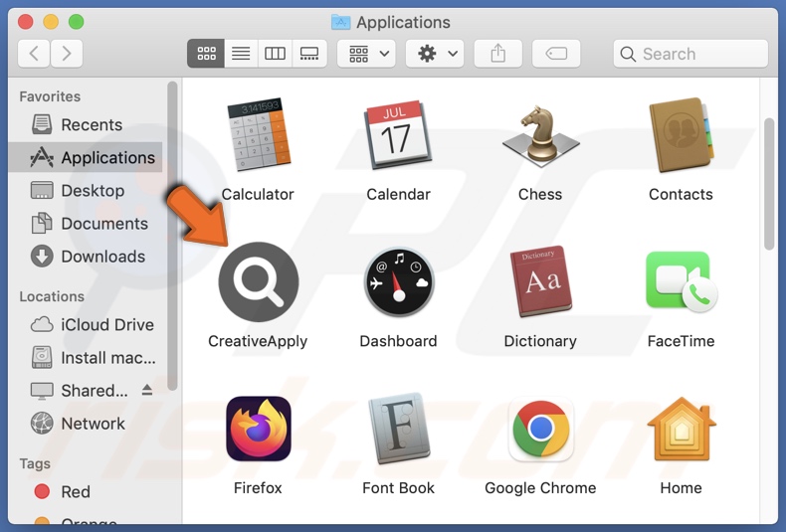
Task: Open the Calculator app icon
Action: [x=259, y=135]
